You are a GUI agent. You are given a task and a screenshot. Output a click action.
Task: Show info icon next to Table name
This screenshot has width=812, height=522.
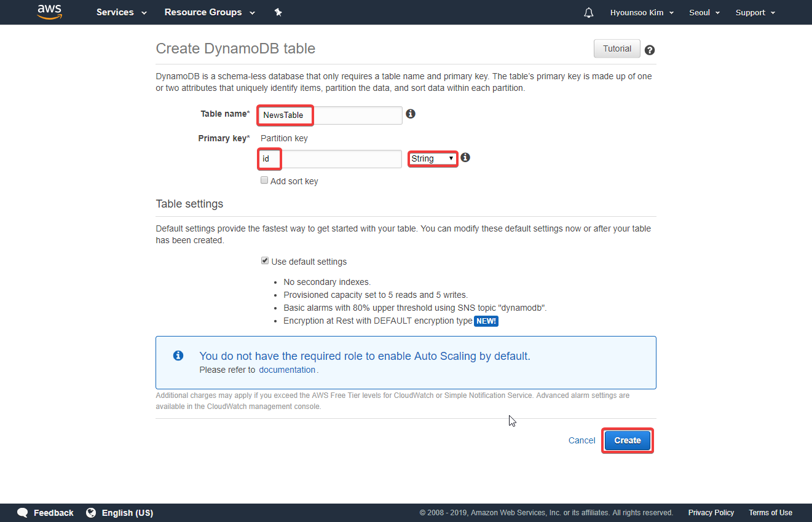(411, 114)
